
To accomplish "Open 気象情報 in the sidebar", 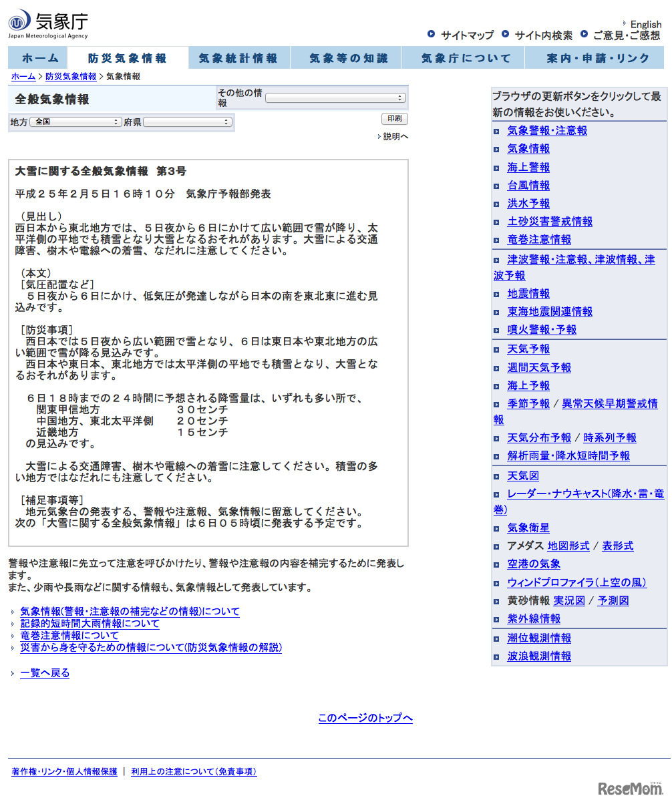I will (x=528, y=149).
